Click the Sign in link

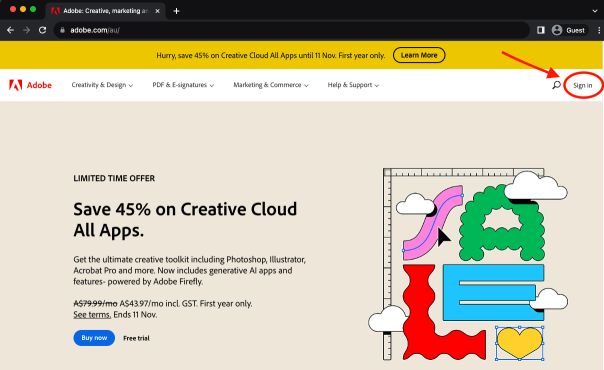pyautogui.click(x=582, y=85)
